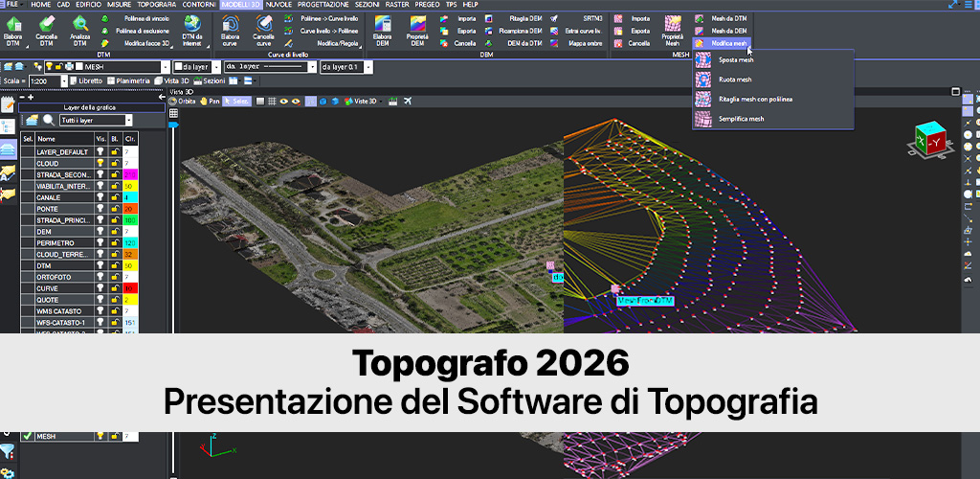Select the WMS CATASTO layer row

coord(79,310)
